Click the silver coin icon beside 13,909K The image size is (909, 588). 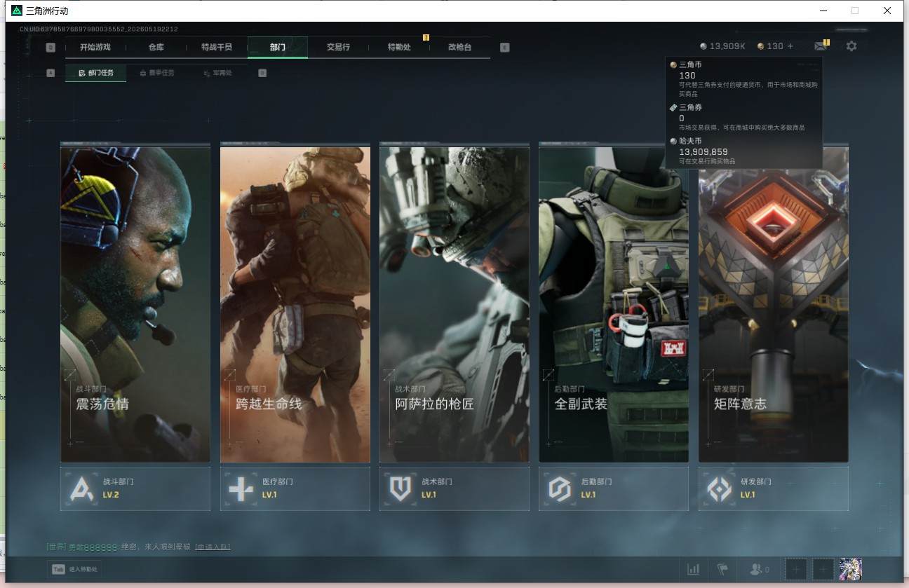coord(703,46)
